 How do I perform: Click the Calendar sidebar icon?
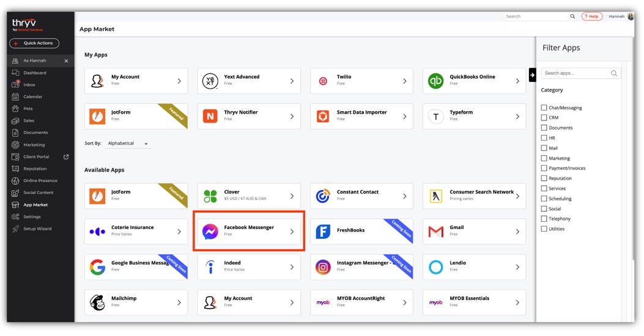15,97
